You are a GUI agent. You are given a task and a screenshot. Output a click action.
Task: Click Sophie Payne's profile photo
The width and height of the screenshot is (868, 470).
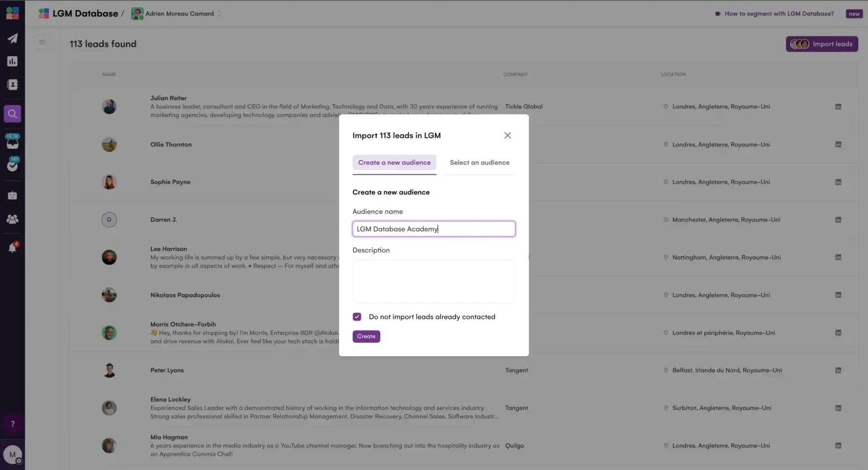click(109, 182)
